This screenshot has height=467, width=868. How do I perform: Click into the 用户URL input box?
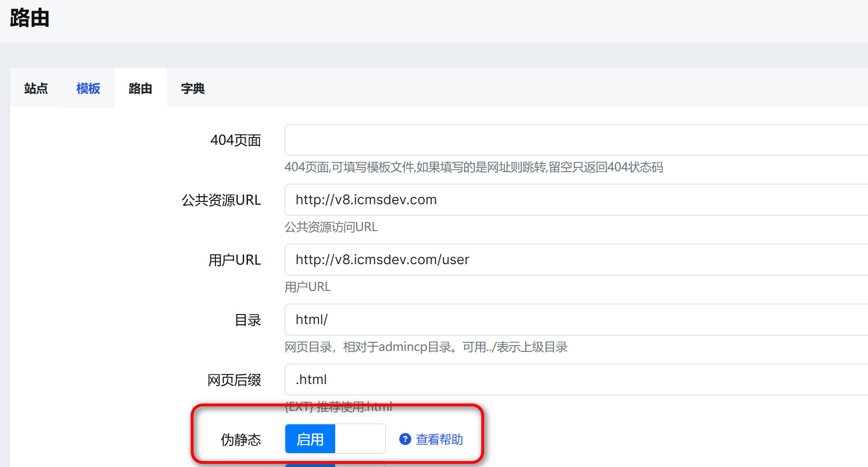(x=575, y=260)
